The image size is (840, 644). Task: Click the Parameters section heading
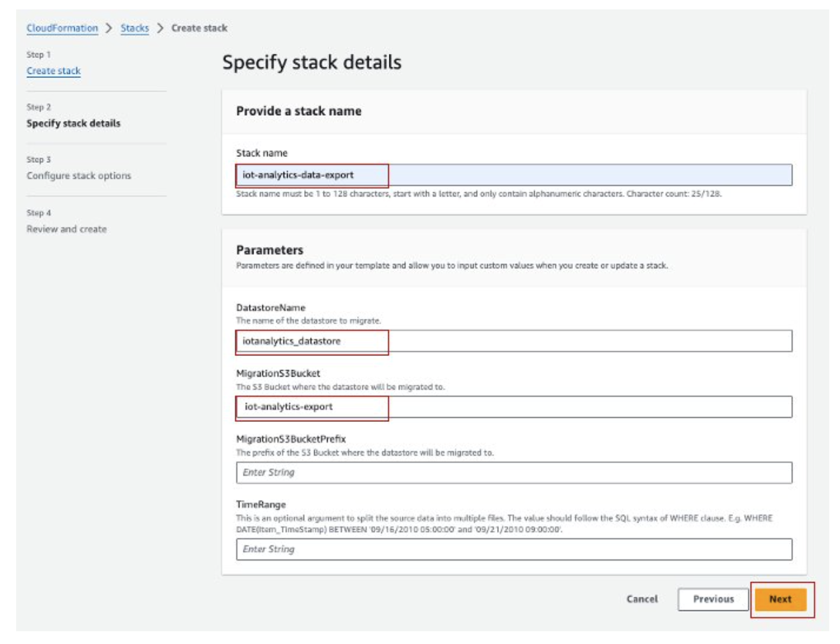coord(269,250)
